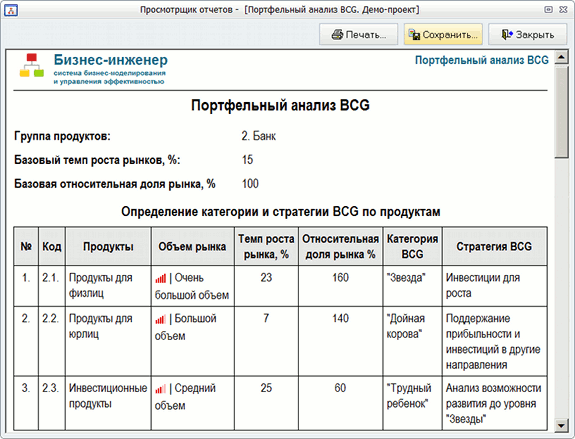Viewport: 575px width, 439px height.
Task: Click the growth rate value 7
Action: [266, 318]
